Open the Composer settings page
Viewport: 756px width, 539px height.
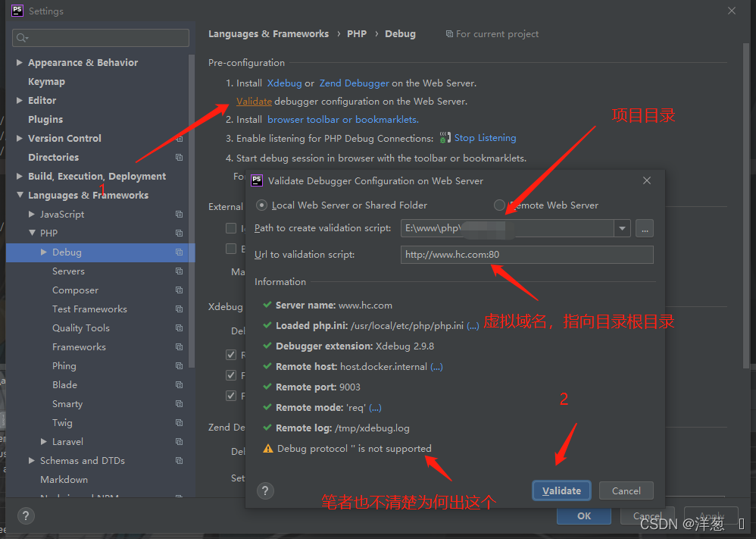point(75,290)
